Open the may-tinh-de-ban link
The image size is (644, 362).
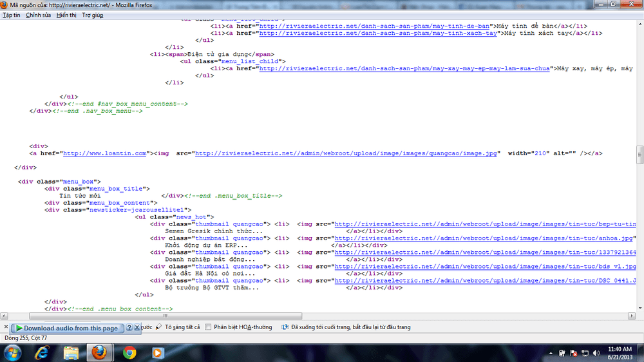tap(374, 26)
